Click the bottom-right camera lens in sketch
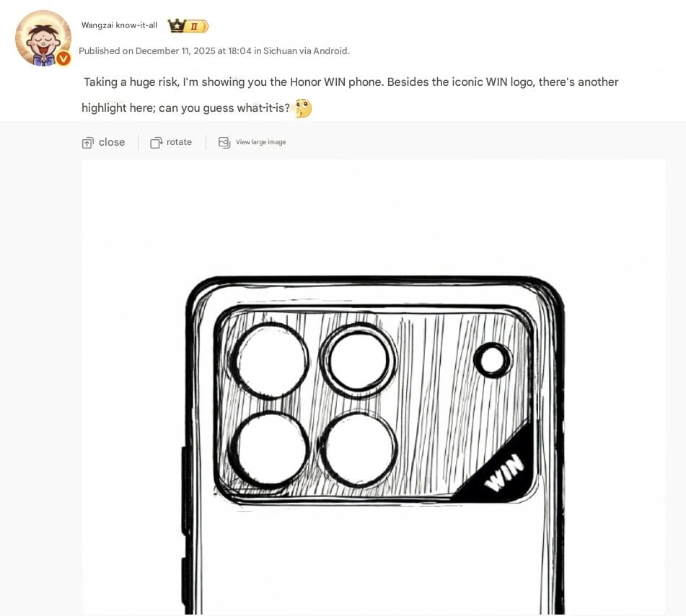The height and width of the screenshot is (616, 686). [358, 450]
